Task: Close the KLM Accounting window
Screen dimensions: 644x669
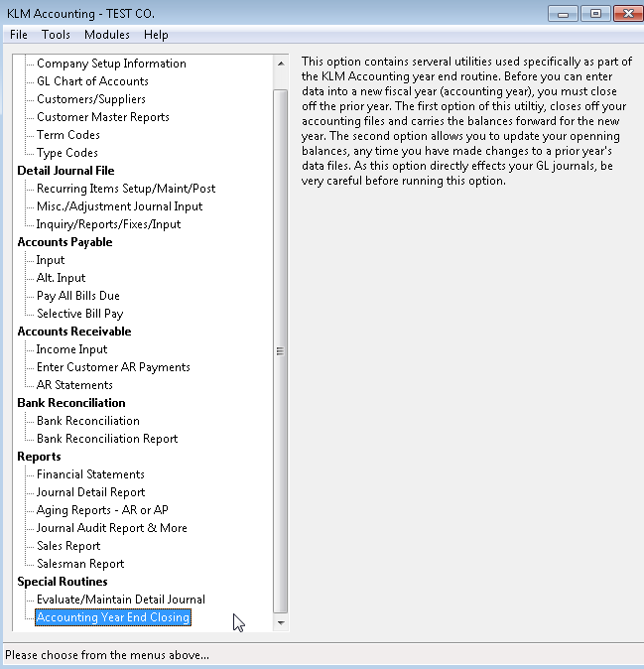Action: point(628,14)
